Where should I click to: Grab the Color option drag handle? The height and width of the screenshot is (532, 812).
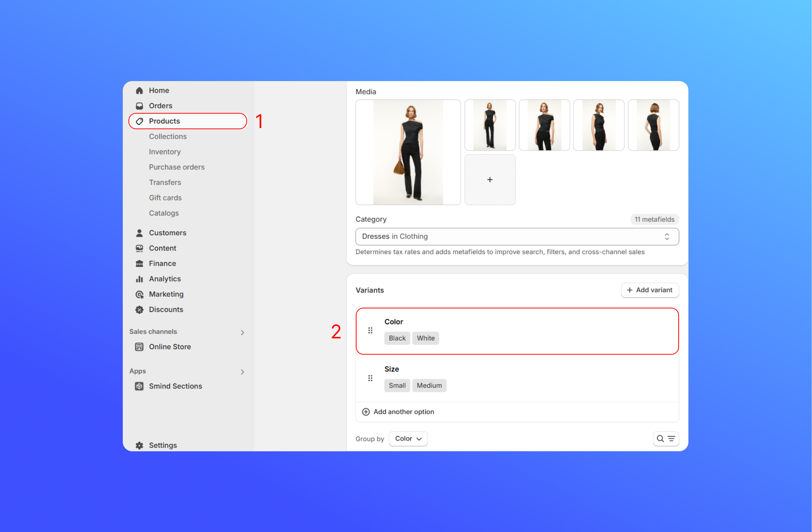coord(370,331)
